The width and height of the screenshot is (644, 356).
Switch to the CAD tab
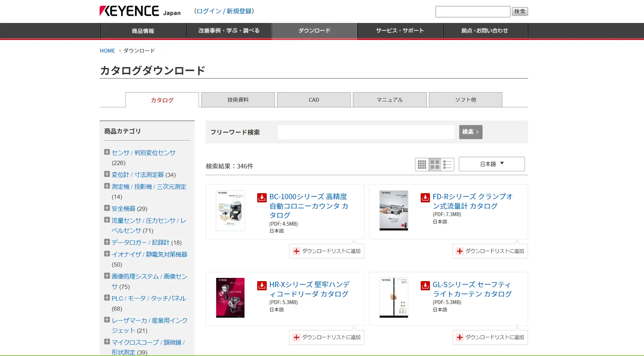point(314,100)
